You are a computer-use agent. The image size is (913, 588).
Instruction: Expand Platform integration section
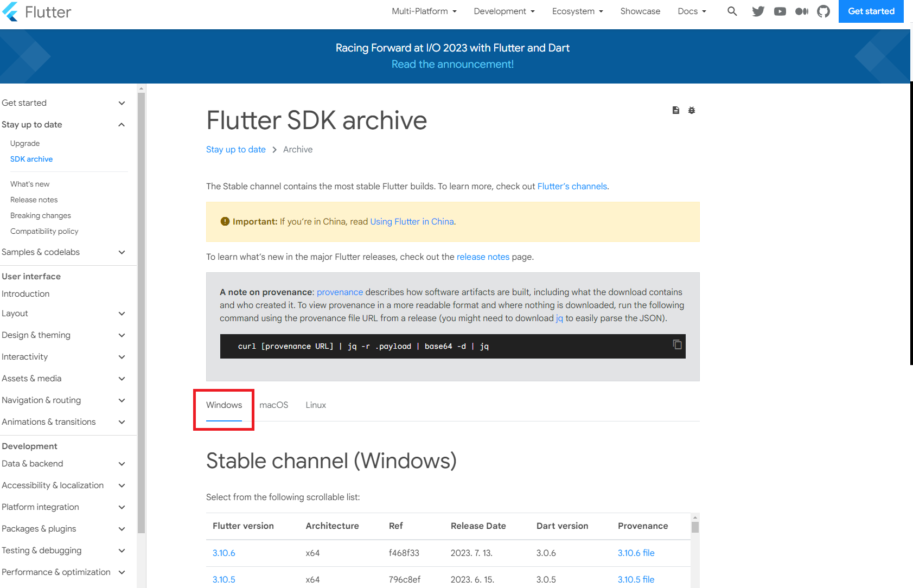click(122, 507)
